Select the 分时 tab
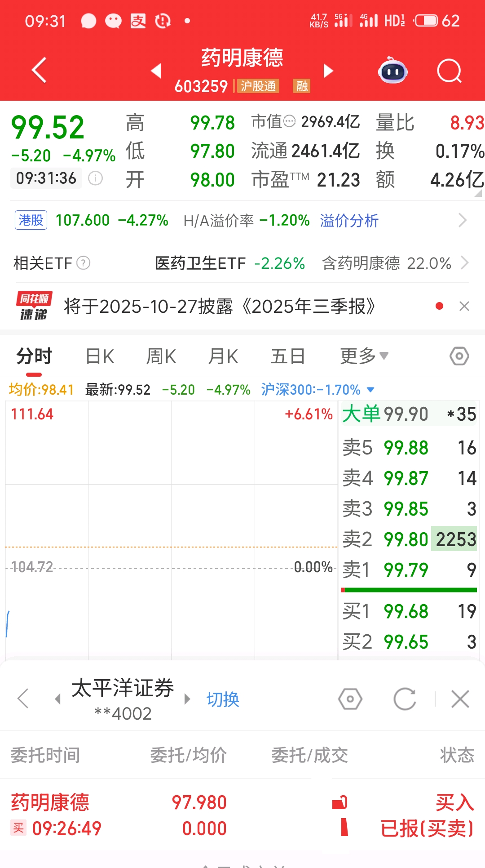 coord(34,356)
